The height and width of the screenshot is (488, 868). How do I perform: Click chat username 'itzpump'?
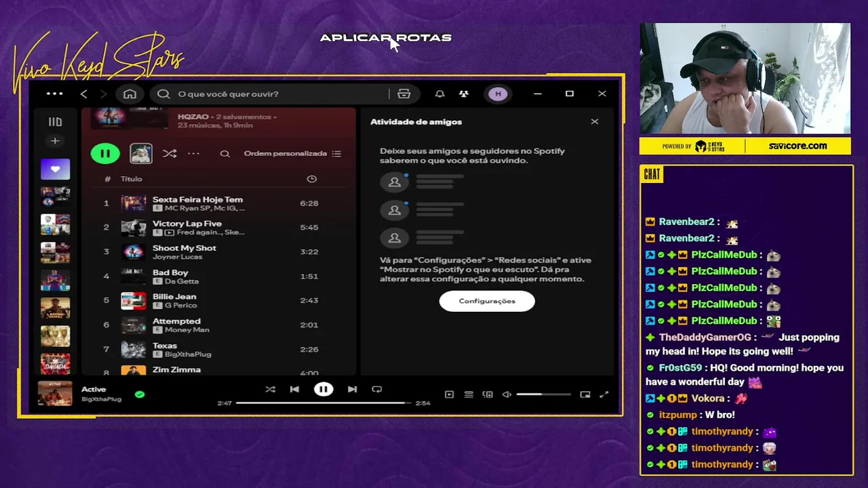pos(677,415)
